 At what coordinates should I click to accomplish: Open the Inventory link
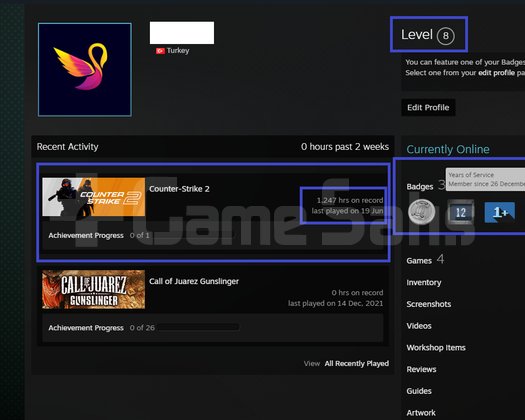(424, 282)
